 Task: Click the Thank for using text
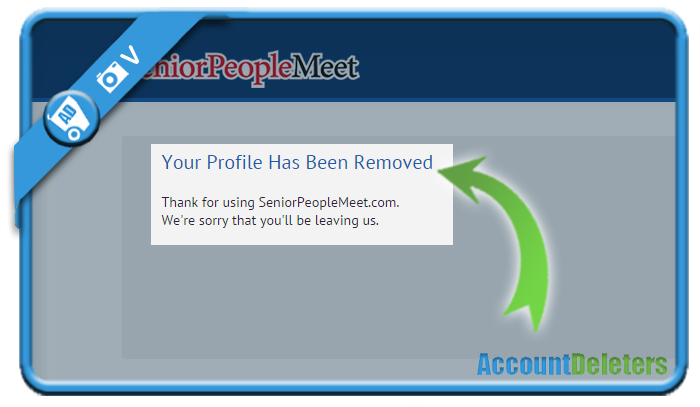208,203
